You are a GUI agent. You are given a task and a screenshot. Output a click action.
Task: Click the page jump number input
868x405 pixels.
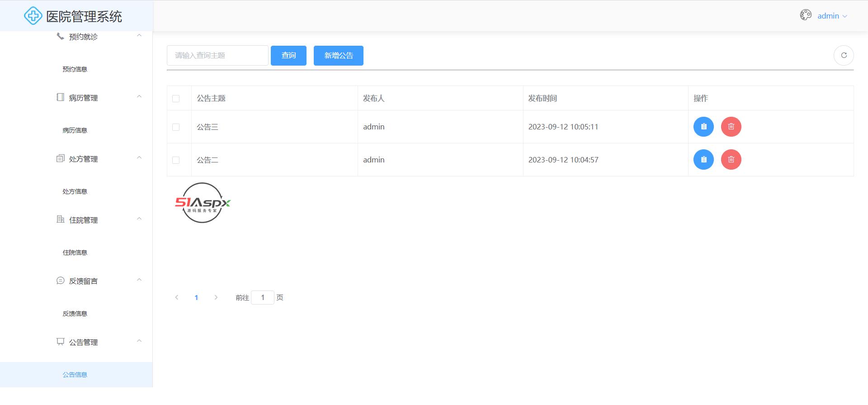tap(262, 297)
